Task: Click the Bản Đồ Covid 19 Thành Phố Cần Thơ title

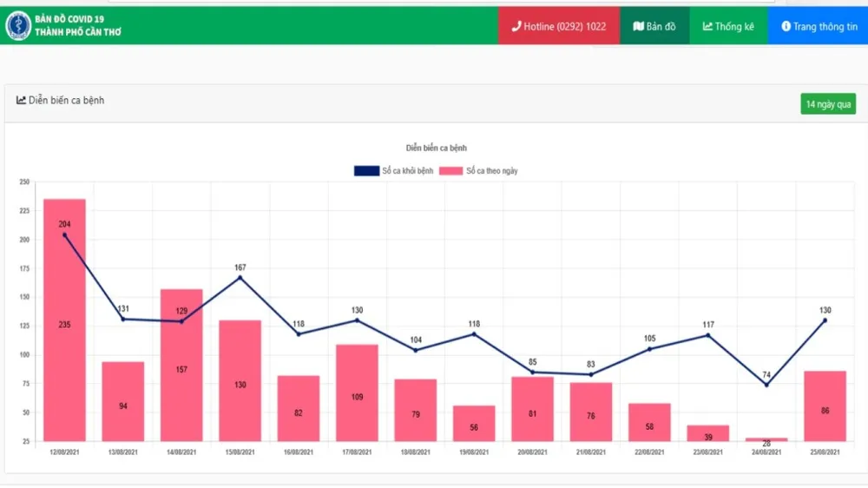Action: [x=77, y=26]
